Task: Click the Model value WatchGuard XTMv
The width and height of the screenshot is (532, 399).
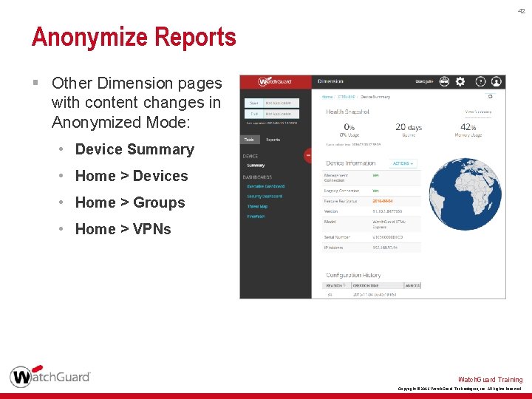Action: (389, 225)
